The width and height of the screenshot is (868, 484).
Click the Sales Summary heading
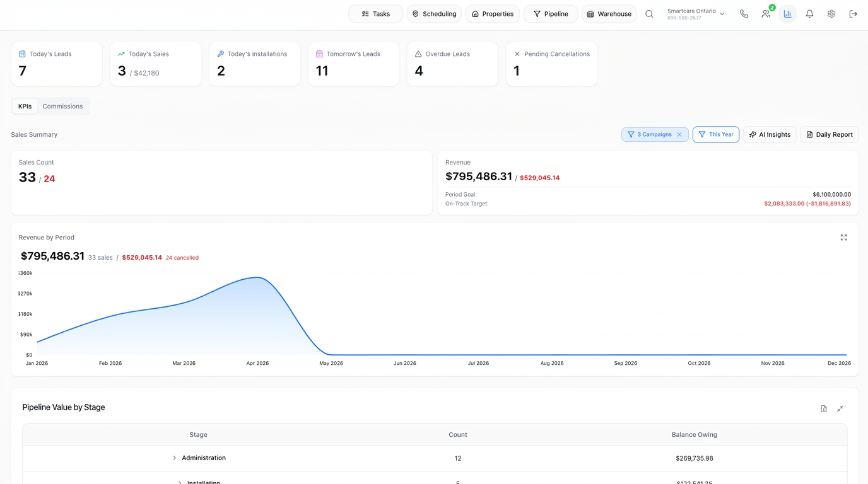click(x=34, y=135)
